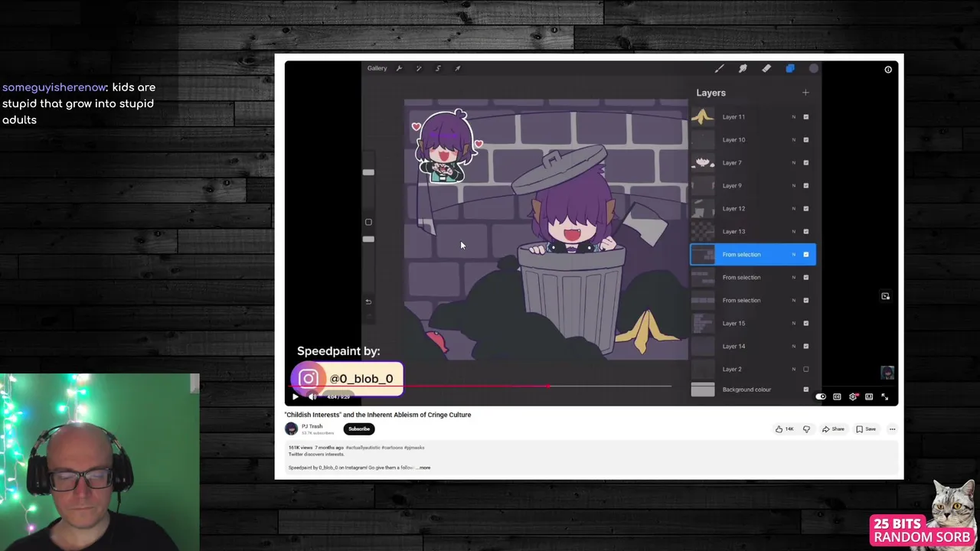
Task: Toggle highlighted From selection layer checkbox
Action: pos(805,255)
